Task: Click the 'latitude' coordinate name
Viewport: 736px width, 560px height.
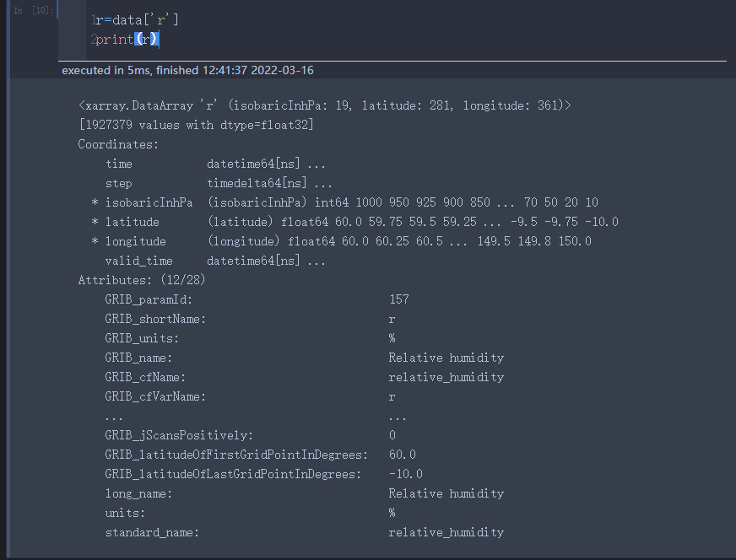Action: click(133, 222)
